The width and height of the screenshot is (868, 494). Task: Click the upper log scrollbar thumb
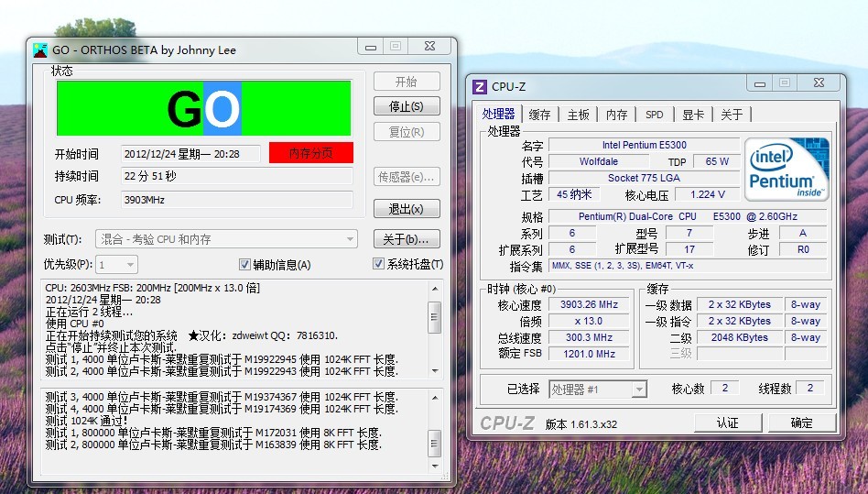[x=435, y=317]
